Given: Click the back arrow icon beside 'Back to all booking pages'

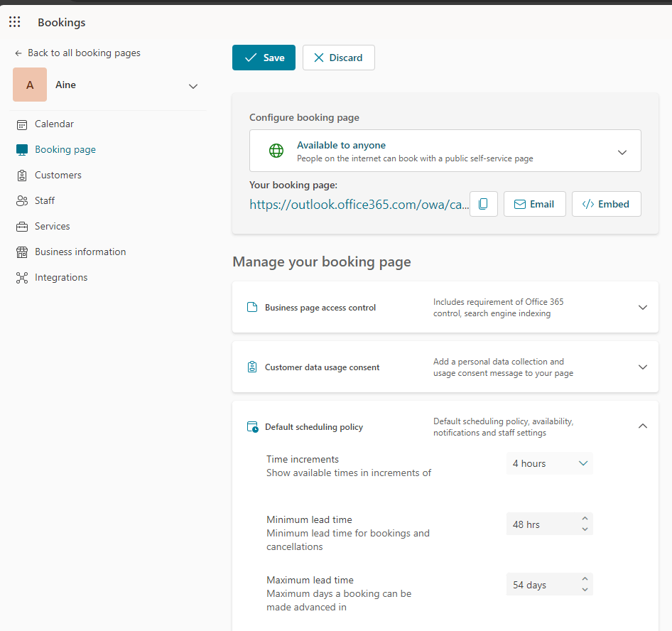Looking at the screenshot, I should tap(18, 53).
